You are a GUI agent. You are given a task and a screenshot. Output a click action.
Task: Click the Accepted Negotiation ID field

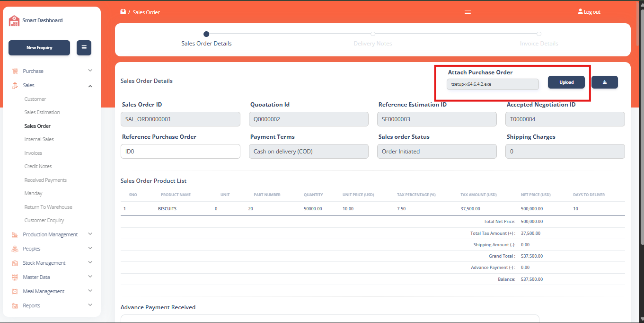pos(565,119)
